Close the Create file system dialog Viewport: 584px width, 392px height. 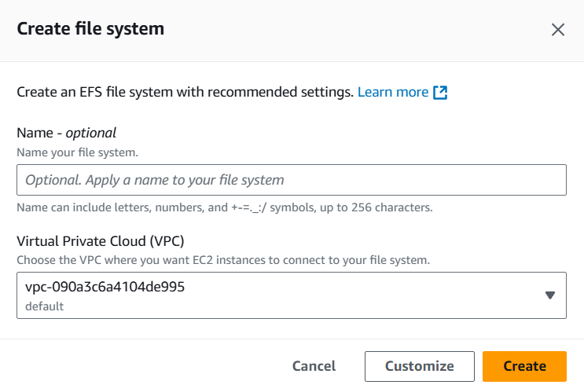click(558, 30)
